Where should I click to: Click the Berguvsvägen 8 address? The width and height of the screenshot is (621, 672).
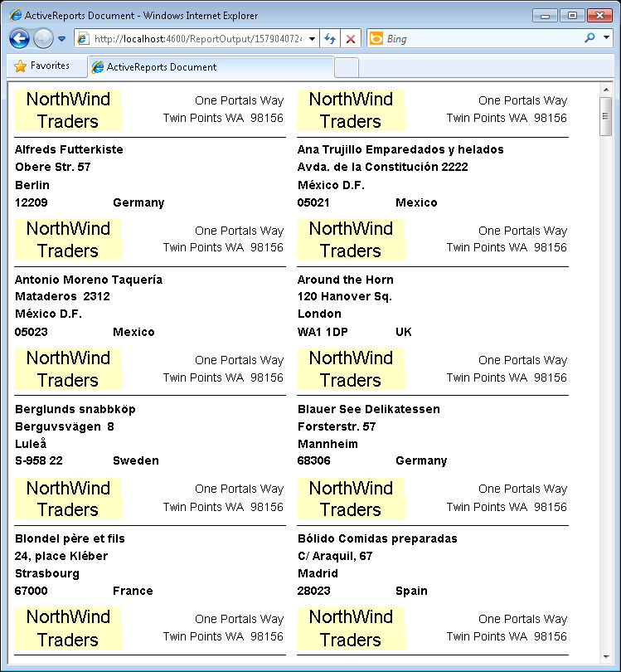pos(65,427)
